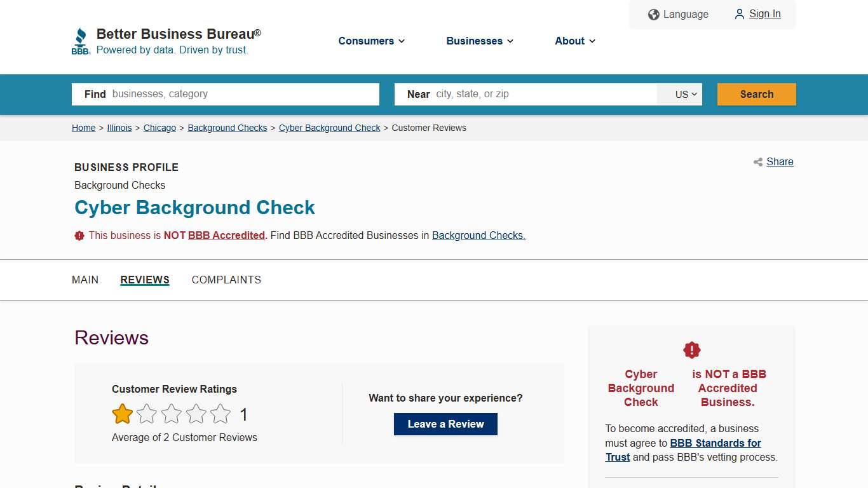868x488 pixels.
Task: Select the first gold rating star
Action: tap(122, 413)
